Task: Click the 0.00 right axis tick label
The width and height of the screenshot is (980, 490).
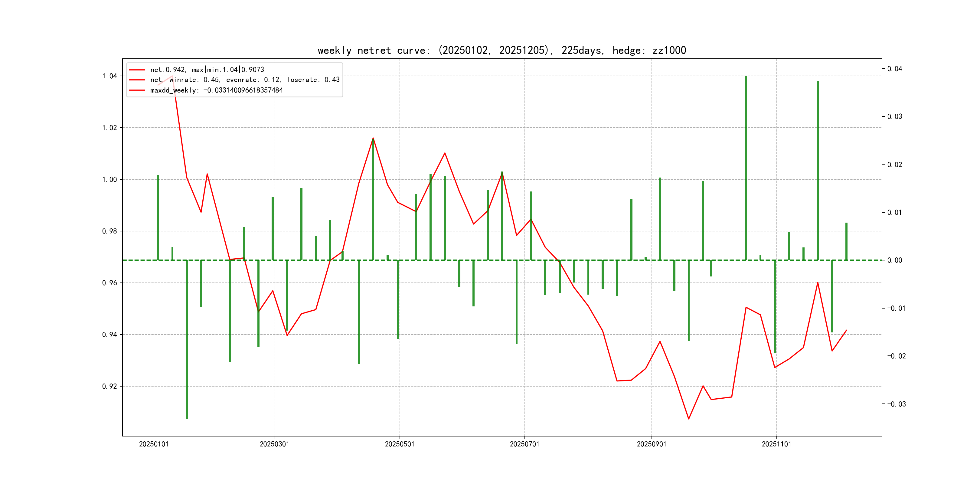Action: [x=894, y=260]
